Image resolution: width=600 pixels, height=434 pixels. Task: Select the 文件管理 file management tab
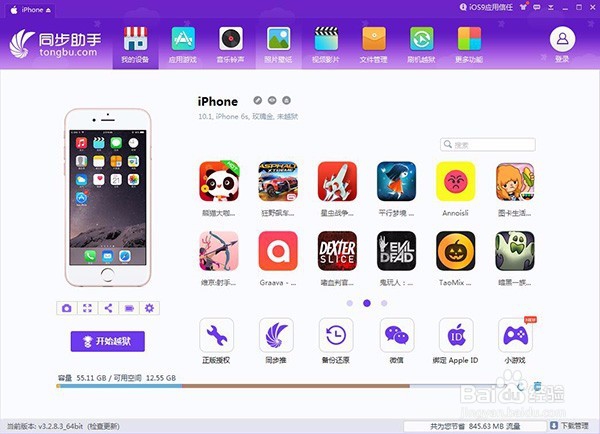tap(374, 44)
